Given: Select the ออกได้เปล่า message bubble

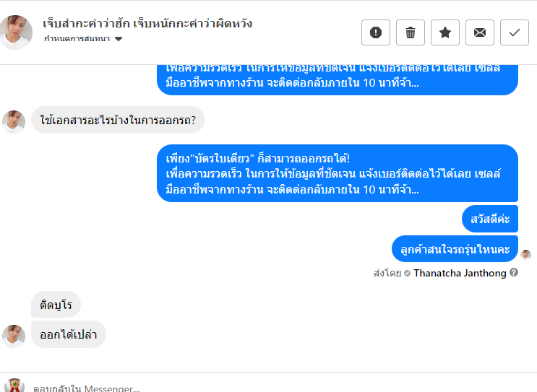Looking at the screenshot, I should 69,334.
